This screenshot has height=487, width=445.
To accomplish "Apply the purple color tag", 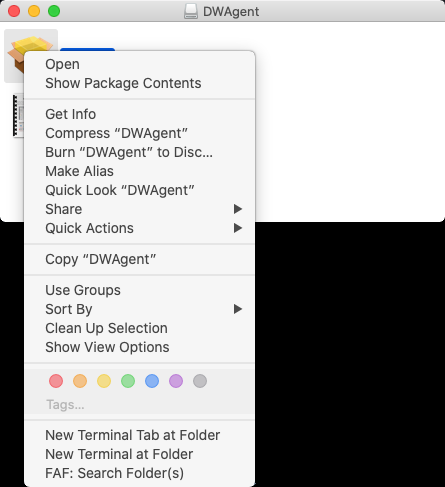I will pos(176,381).
